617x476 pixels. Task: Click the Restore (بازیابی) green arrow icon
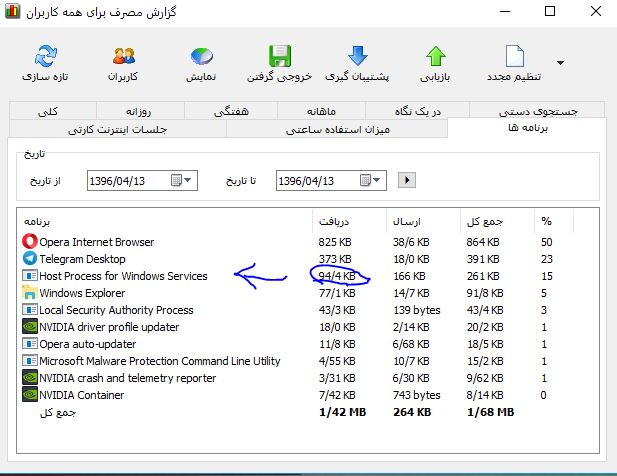coord(436,56)
